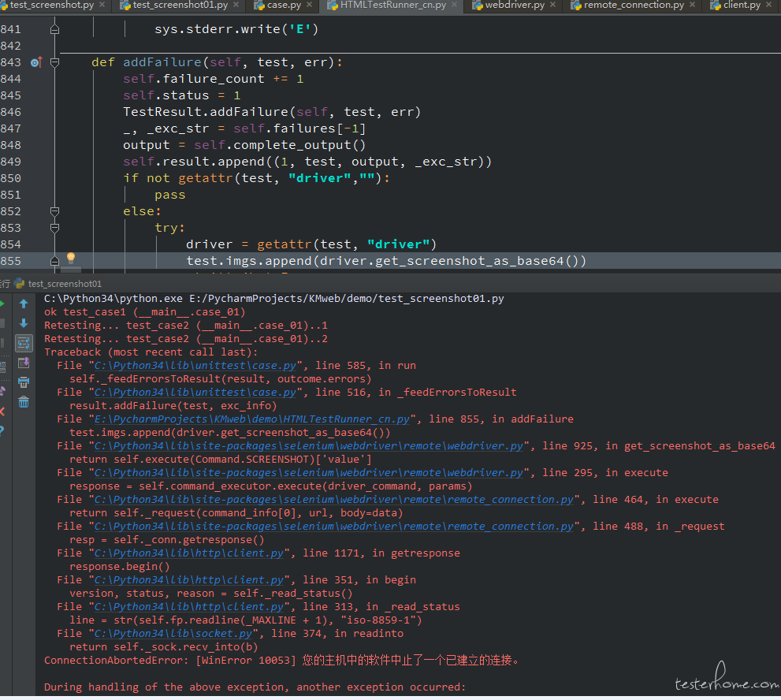The height and width of the screenshot is (700, 781).
Task: Click the 'def addFailure' method name in the editor
Action: point(162,62)
